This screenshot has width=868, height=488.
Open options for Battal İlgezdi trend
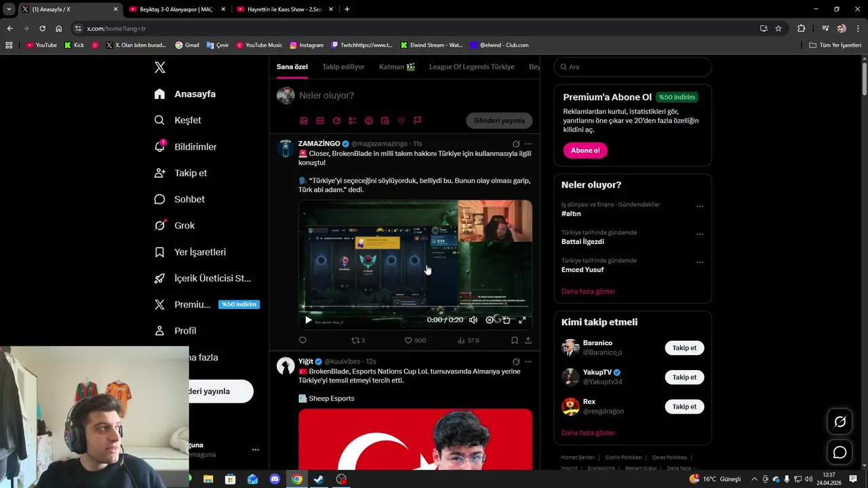click(x=700, y=234)
